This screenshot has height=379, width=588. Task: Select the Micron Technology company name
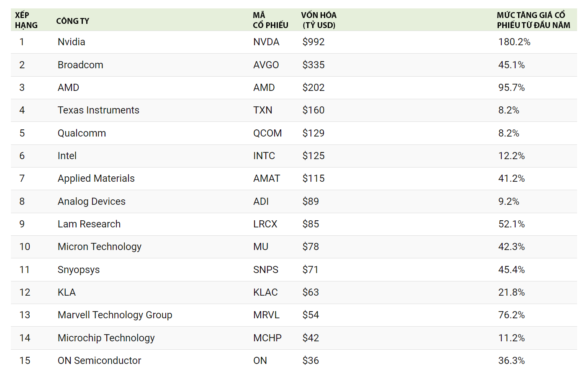click(99, 247)
